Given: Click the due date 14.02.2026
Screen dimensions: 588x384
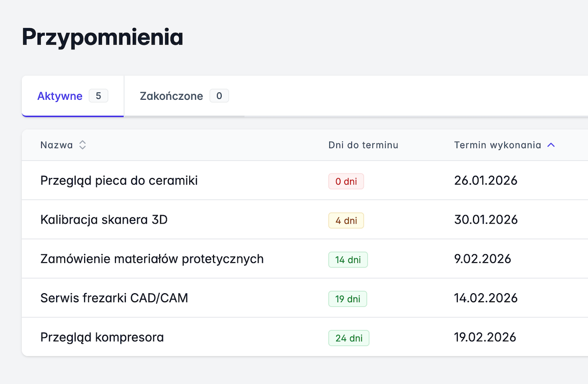Looking at the screenshot, I should pyautogui.click(x=485, y=299).
